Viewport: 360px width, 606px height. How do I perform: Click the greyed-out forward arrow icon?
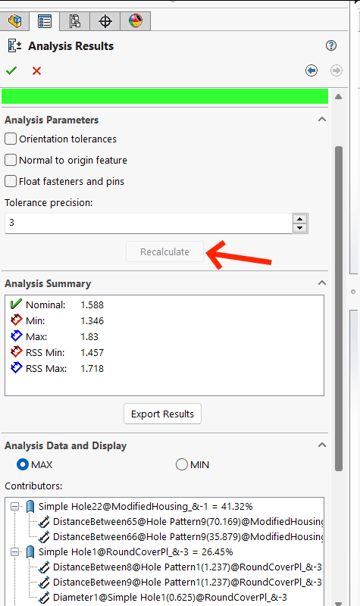336,70
